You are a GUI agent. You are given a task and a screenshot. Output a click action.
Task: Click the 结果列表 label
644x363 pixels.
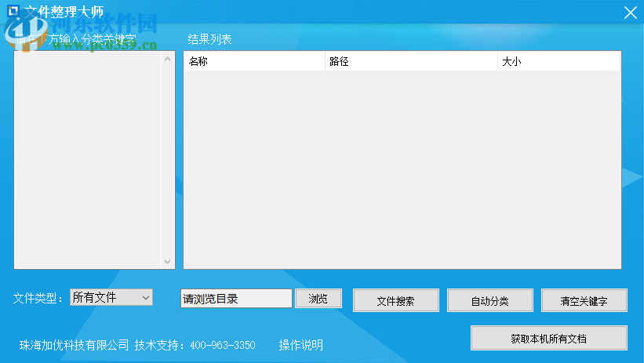tap(210, 39)
